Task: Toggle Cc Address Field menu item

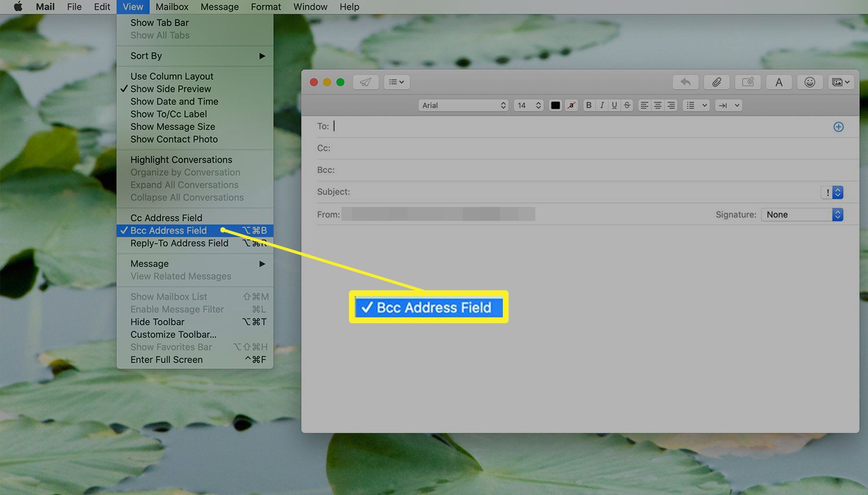Action: 195,218
